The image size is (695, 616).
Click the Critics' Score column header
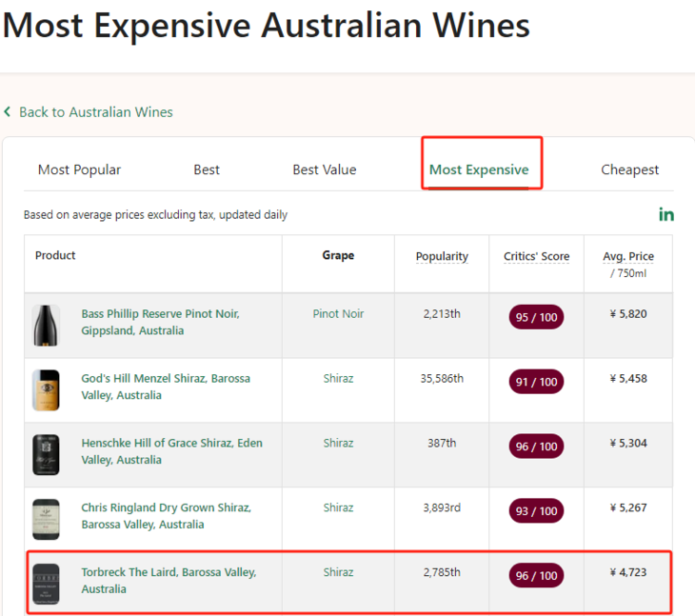pos(536,257)
